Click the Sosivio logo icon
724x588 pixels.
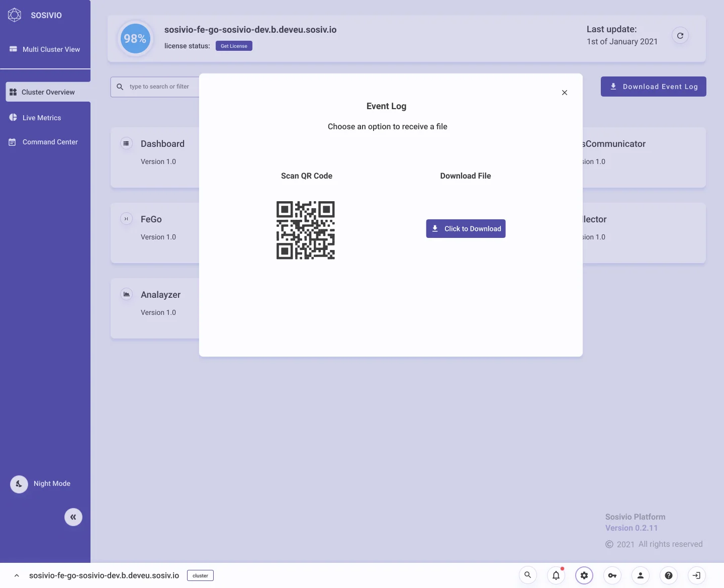coord(15,15)
